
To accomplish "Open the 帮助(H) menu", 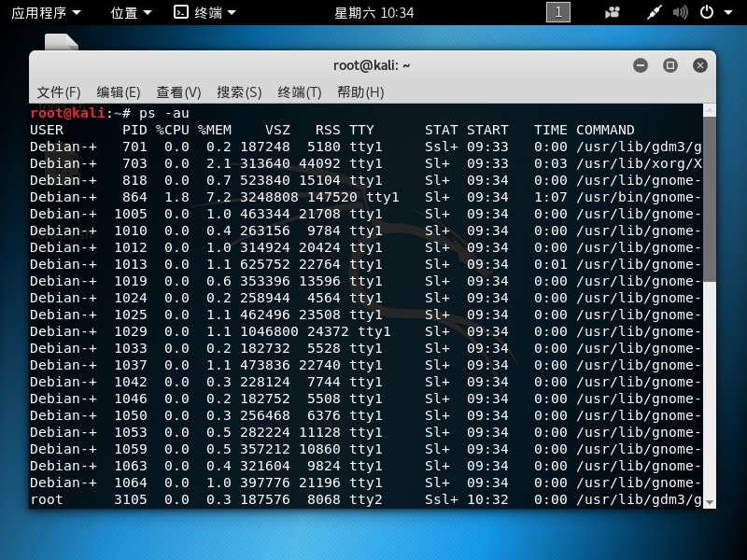I will [360, 91].
